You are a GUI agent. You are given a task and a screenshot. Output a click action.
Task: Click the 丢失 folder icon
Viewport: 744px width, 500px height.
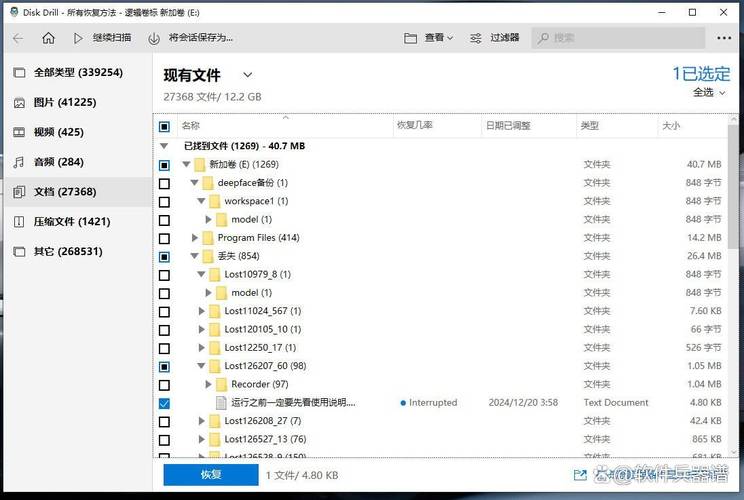coord(207,256)
